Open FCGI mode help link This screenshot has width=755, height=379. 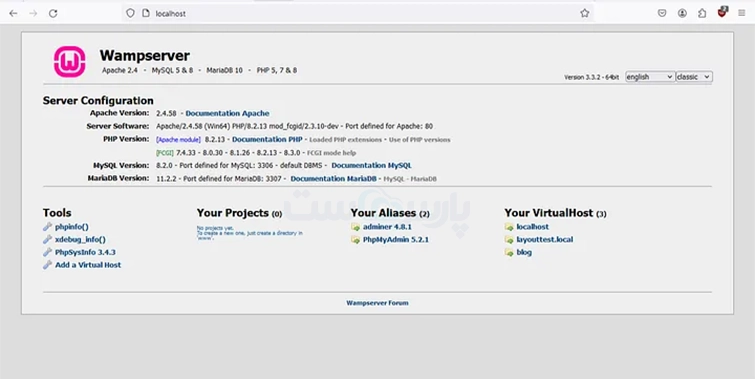[332, 153]
